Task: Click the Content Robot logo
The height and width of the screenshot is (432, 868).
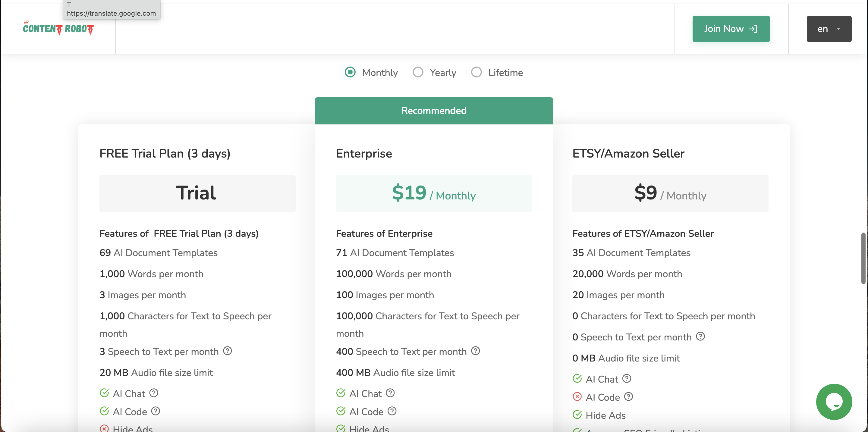Action: click(58, 29)
